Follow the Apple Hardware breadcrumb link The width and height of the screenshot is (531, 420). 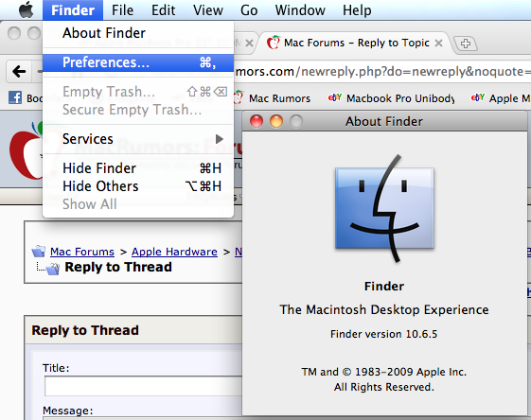[174, 252]
